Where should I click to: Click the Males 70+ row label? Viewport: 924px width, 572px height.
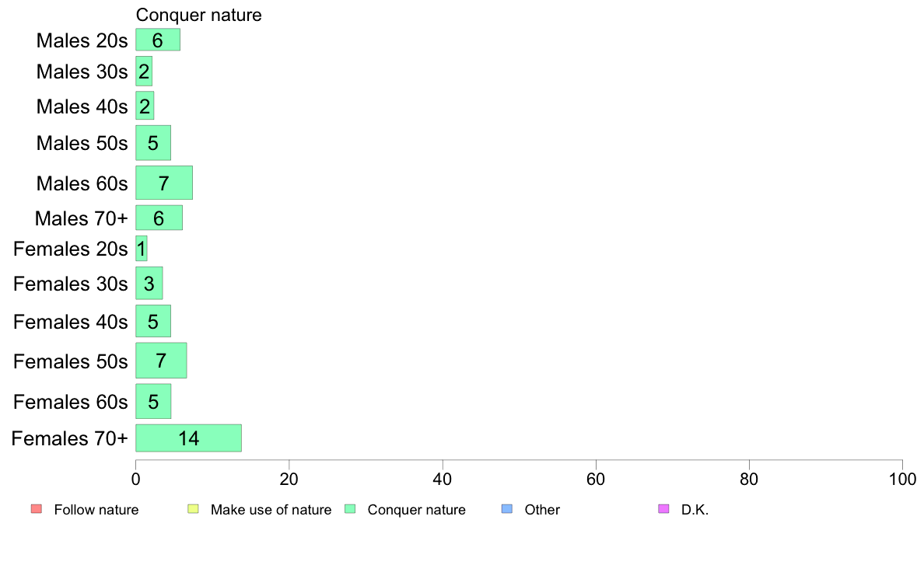click(x=82, y=218)
